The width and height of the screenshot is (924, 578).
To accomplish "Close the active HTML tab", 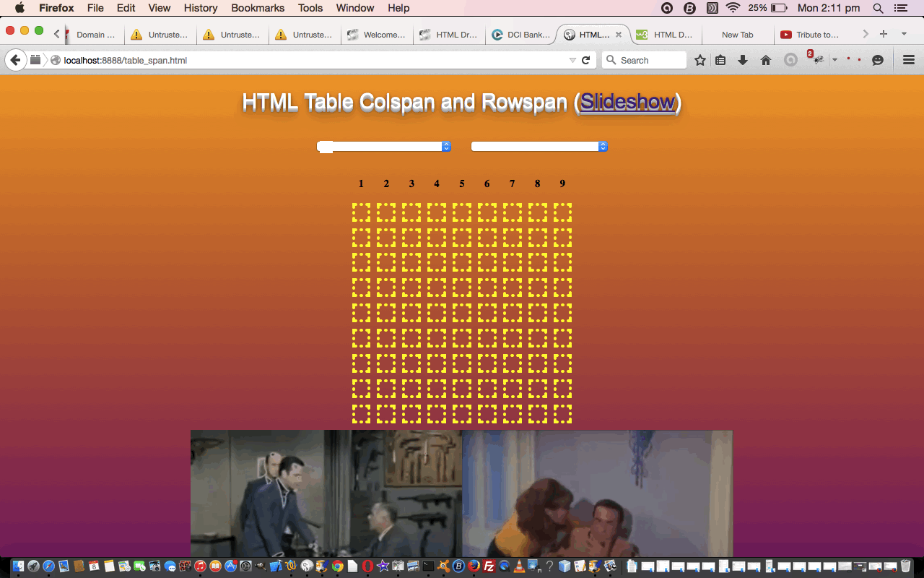I will tap(619, 35).
